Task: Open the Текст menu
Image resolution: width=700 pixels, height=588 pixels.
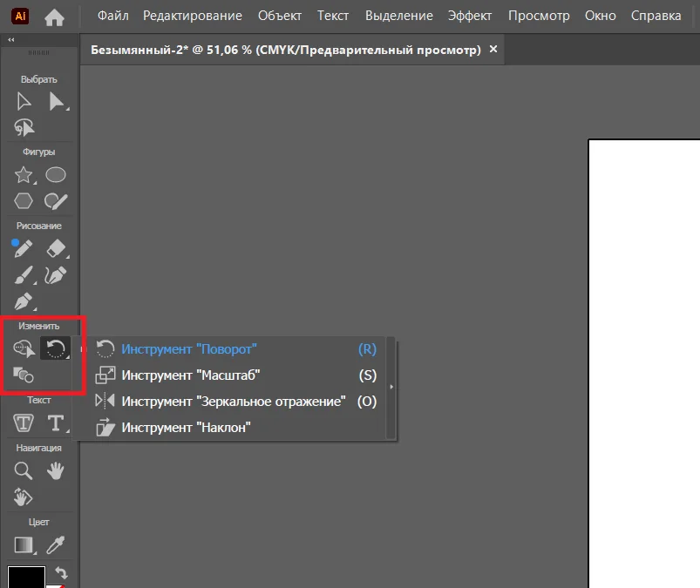Action: point(333,16)
